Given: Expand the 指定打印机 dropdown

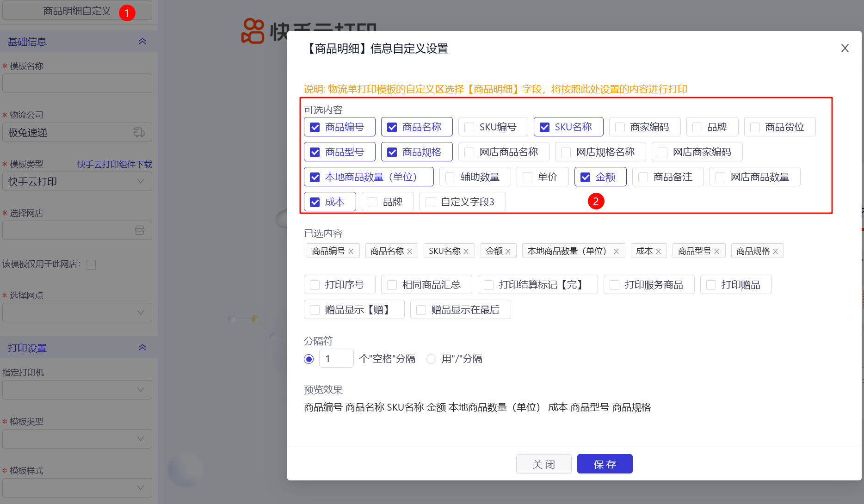Looking at the screenshot, I should tap(77, 390).
